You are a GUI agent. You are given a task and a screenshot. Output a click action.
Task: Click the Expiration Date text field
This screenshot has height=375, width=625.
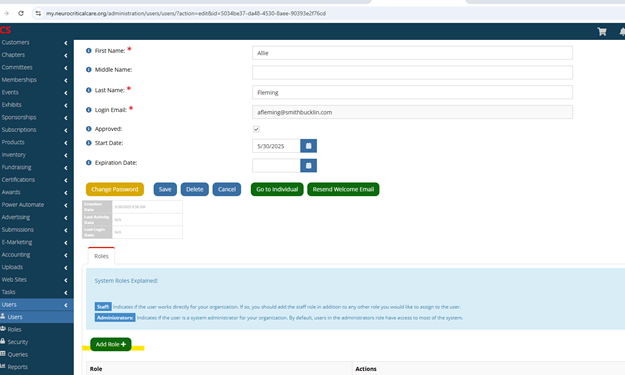pyautogui.click(x=276, y=165)
